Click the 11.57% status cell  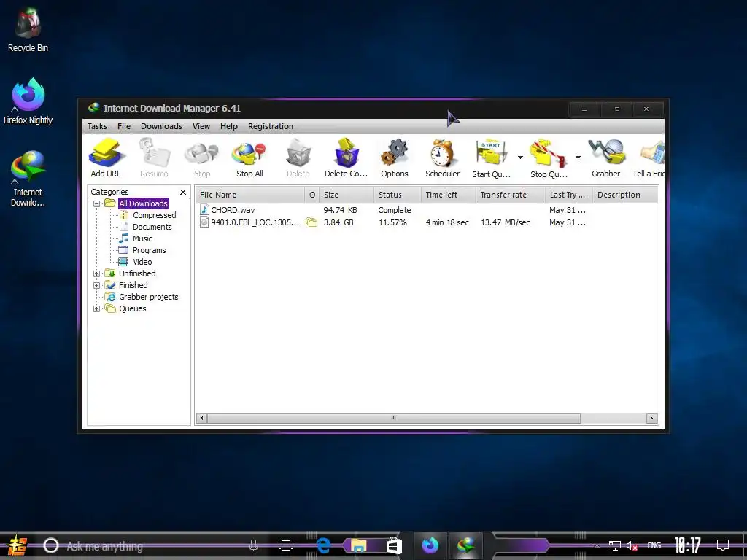tap(392, 222)
